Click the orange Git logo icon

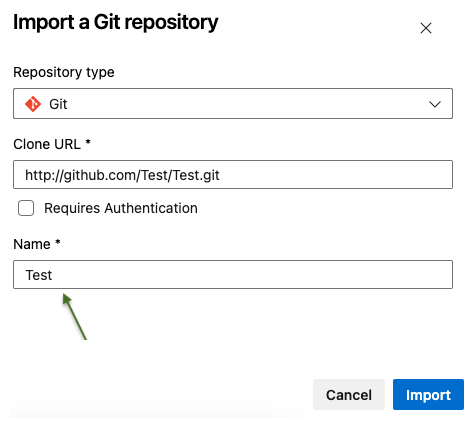point(33,104)
